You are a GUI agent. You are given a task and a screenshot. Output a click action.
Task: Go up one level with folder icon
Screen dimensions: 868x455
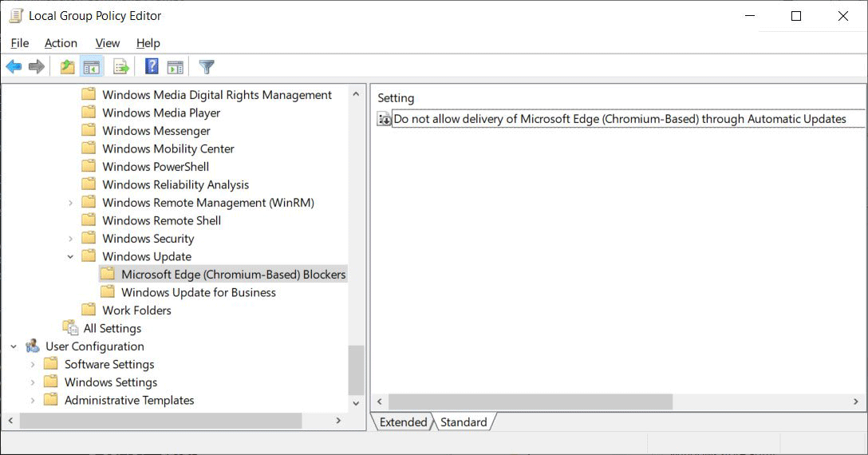coord(67,67)
